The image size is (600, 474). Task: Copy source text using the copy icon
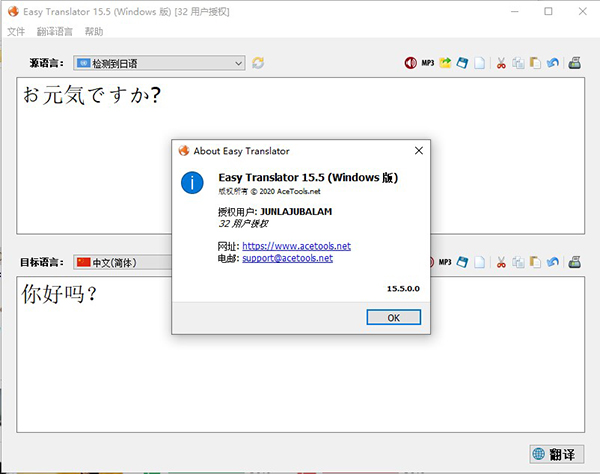[x=518, y=63]
